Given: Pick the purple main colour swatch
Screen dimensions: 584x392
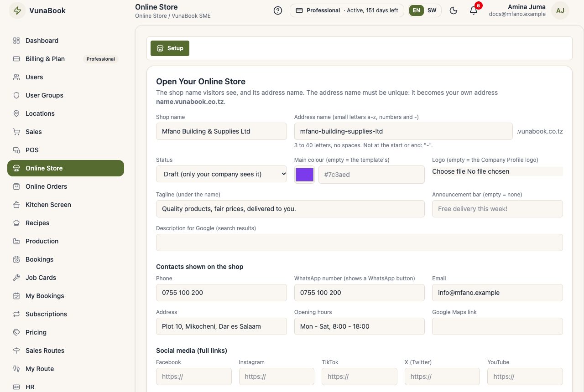Looking at the screenshot, I should coord(304,175).
